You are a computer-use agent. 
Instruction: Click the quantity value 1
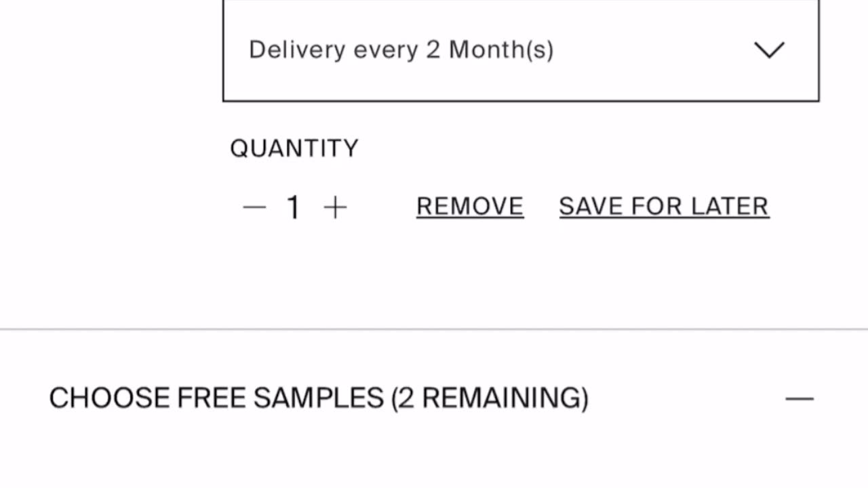coord(293,207)
